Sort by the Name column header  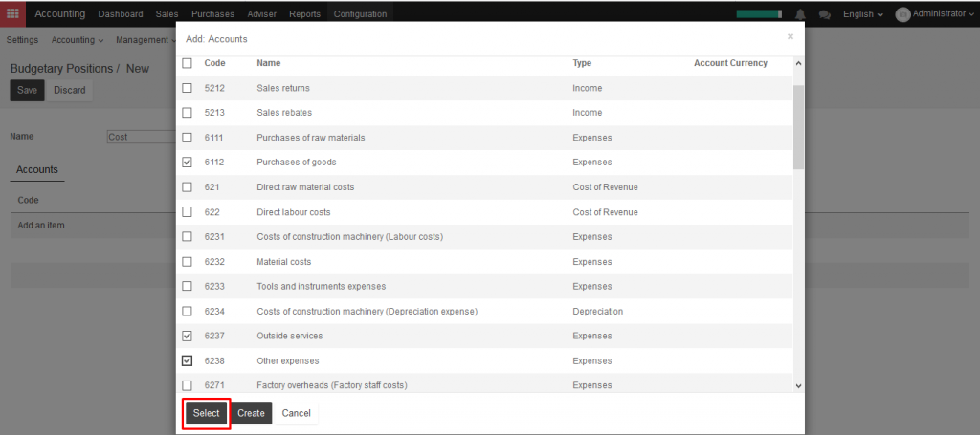tap(269, 63)
